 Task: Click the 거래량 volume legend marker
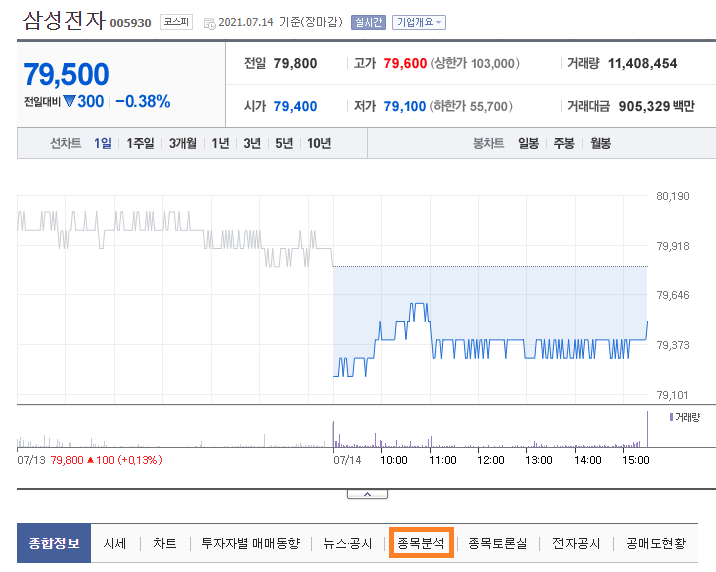point(671,417)
